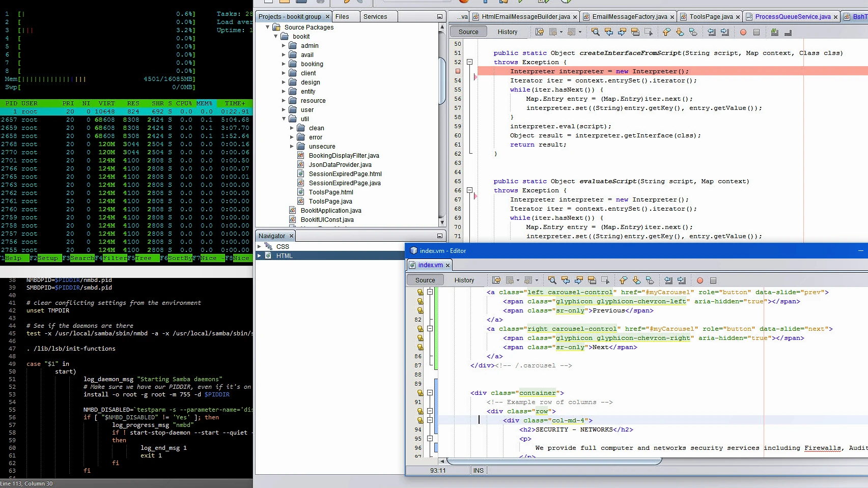Switch to EmailMessageFactory.java tab
The width and height of the screenshot is (868, 488).
tap(630, 17)
